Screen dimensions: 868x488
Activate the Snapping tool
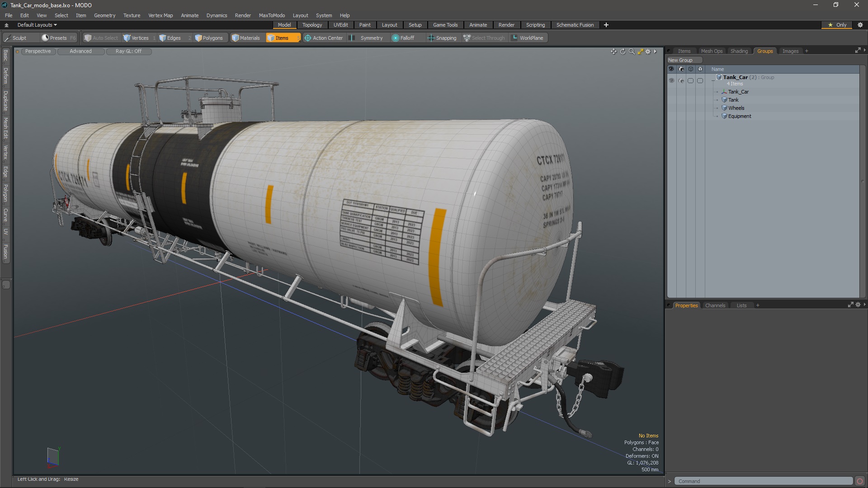click(x=442, y=38)
